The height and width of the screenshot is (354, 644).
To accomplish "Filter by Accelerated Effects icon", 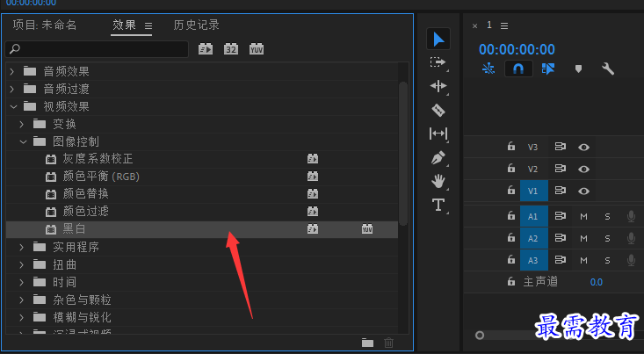I will pos(206,49).
